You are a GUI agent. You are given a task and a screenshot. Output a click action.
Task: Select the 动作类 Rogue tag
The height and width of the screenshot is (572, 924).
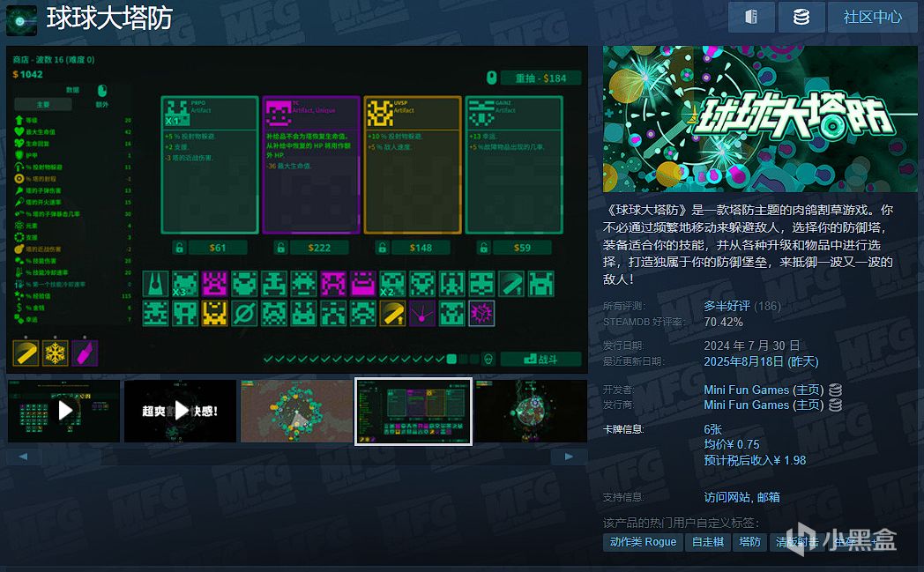(643, 542)
